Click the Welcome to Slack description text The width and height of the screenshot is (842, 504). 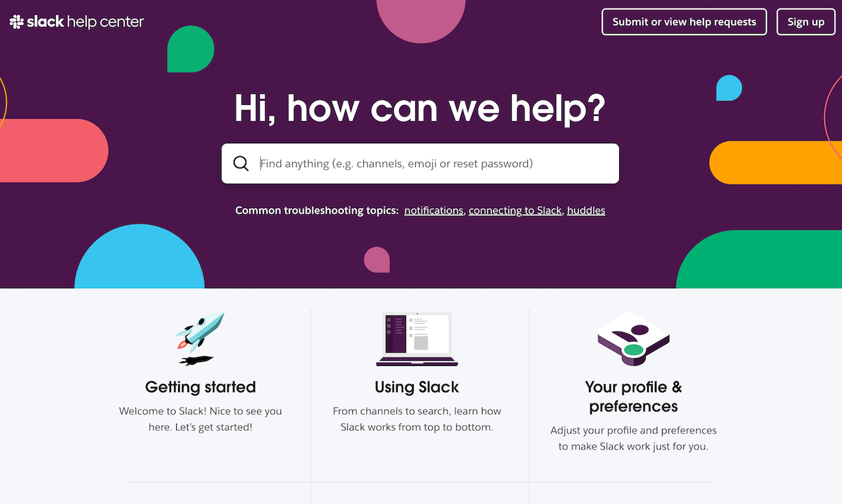click(200, 419)
